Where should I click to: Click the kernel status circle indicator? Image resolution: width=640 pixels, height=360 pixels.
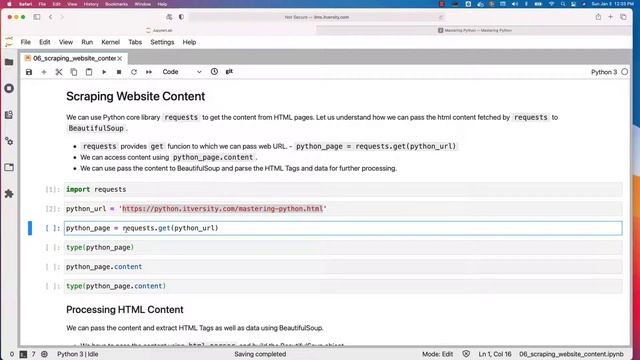tap(624, 72)
